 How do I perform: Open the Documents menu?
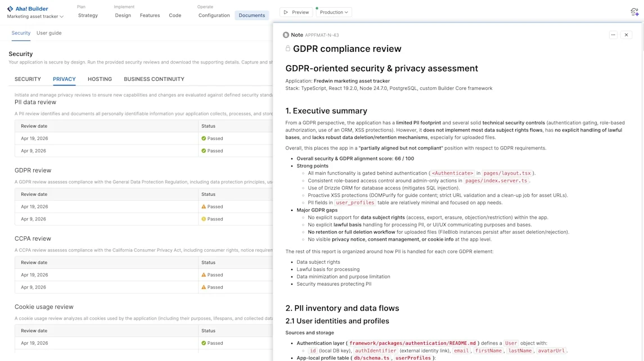(252, 15)
